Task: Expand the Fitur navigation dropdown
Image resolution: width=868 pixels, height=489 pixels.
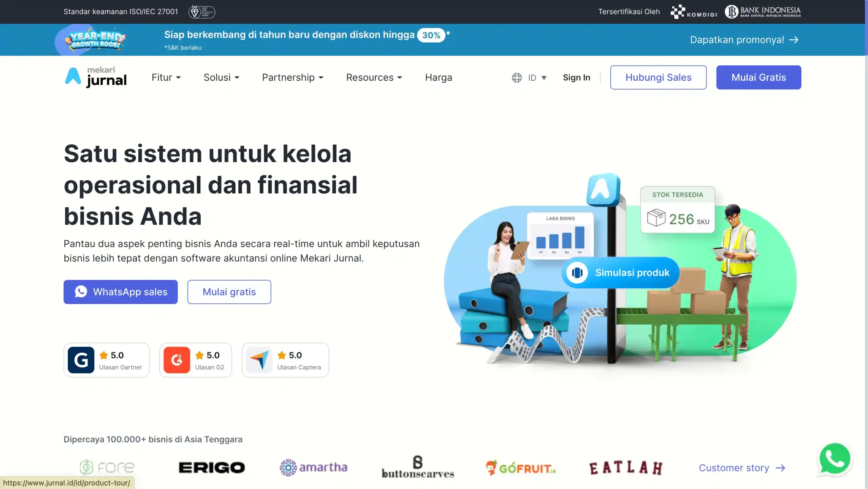Action: [166, 77]
